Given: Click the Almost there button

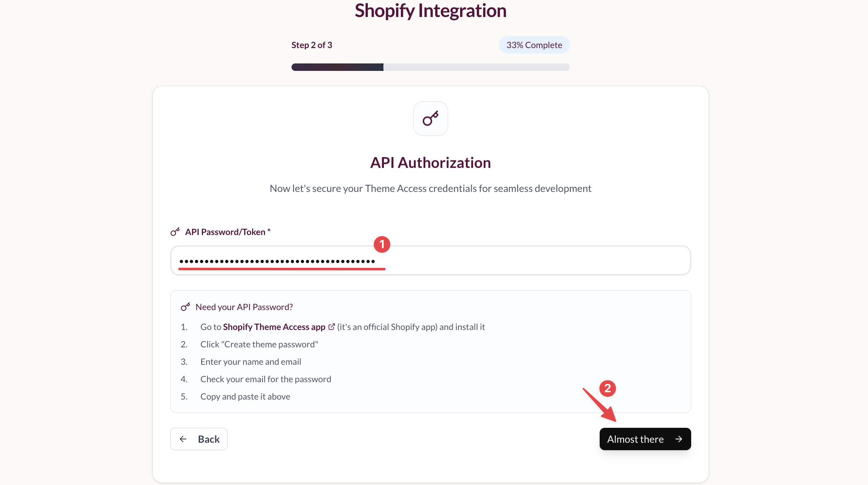Looking at the screenshot, I should pos(644,439).
